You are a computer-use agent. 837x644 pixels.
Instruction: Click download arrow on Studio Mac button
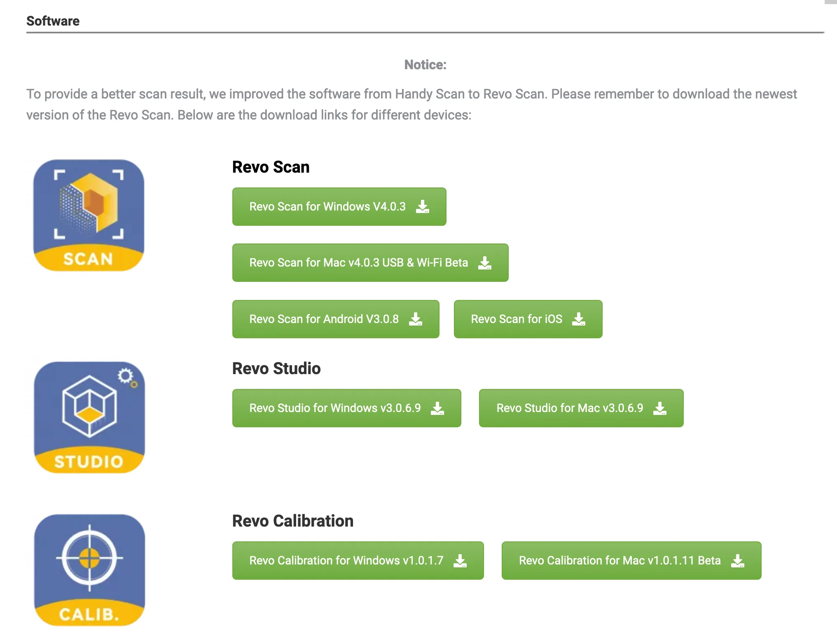coord(660,408)
